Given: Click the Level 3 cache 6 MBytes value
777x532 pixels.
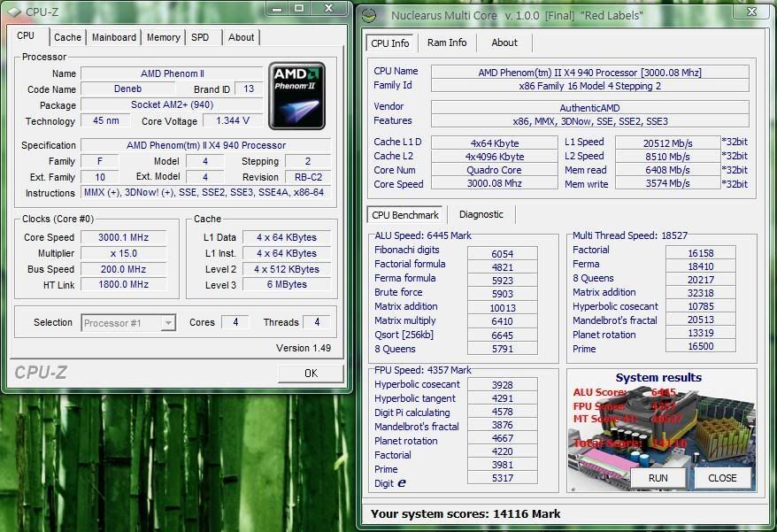Looking at the screenshot, I should (287, 285).
